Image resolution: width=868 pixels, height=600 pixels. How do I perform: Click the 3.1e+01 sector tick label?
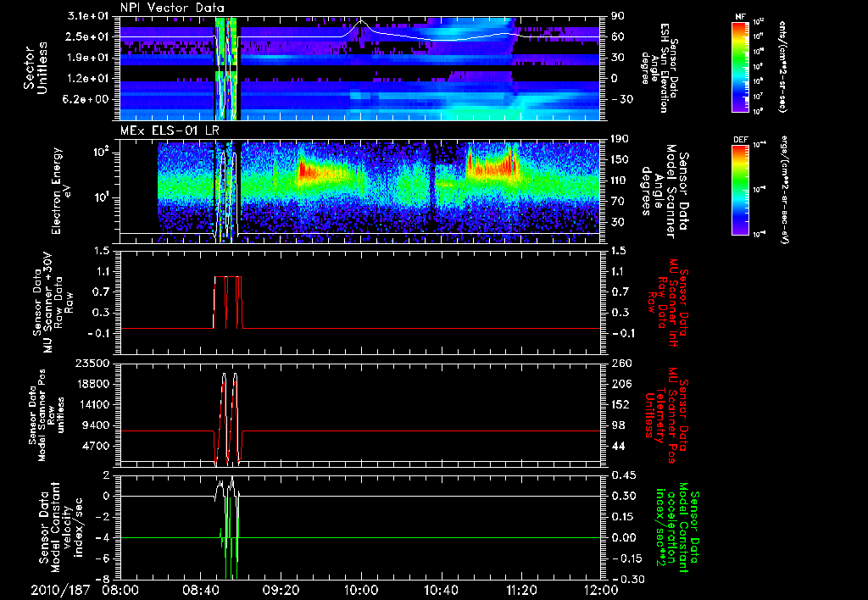click(90, 16)
